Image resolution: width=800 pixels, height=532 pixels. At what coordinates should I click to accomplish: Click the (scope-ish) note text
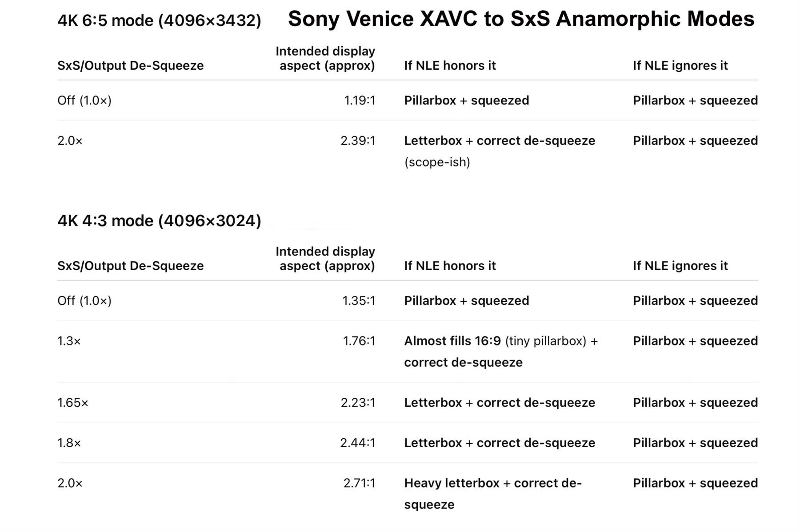click(437, 162)
